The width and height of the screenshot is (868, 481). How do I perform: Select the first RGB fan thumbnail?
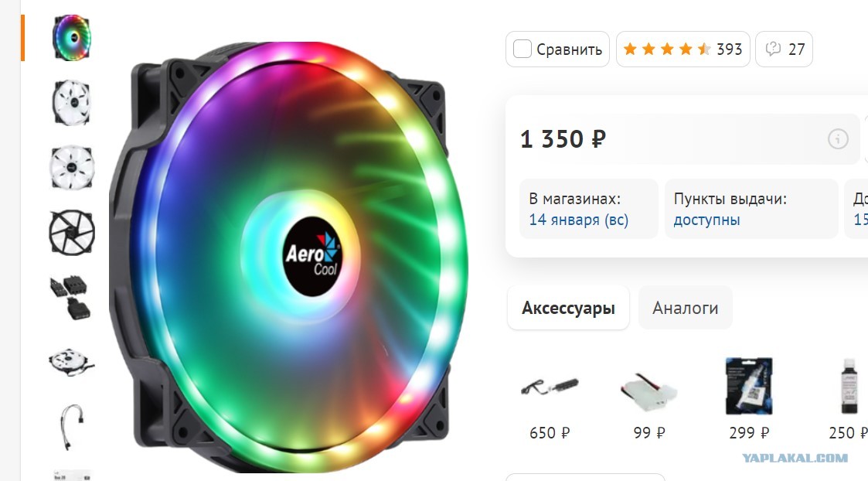click(x=71, y=38)
